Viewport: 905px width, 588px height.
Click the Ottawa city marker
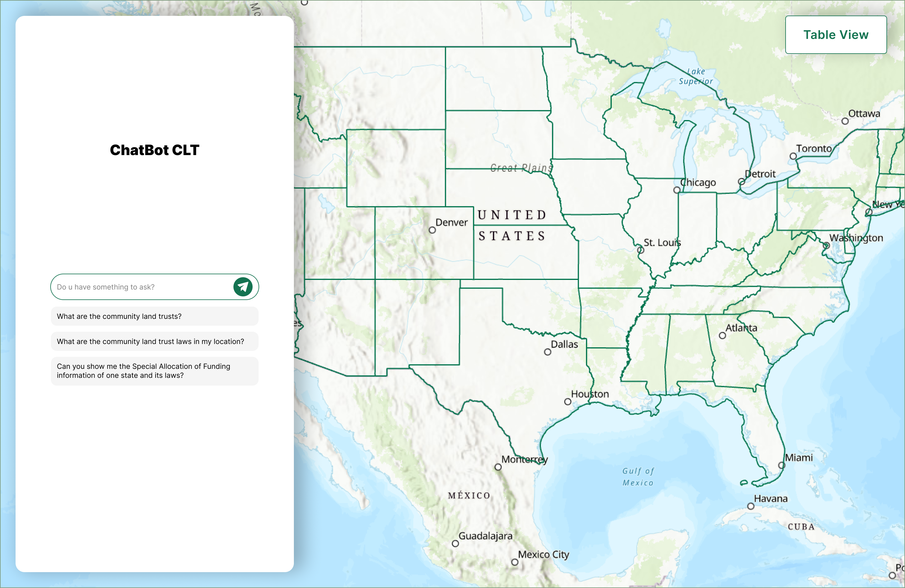(845, 121)
